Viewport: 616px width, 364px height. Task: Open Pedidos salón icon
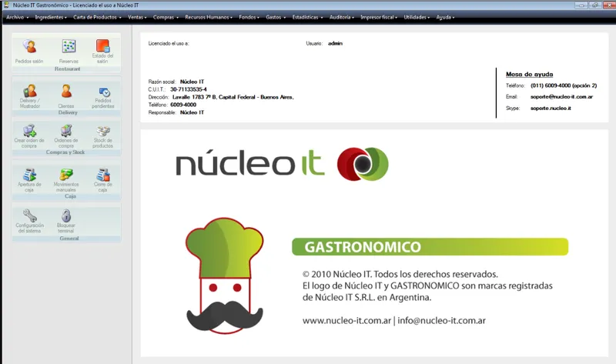29,52
